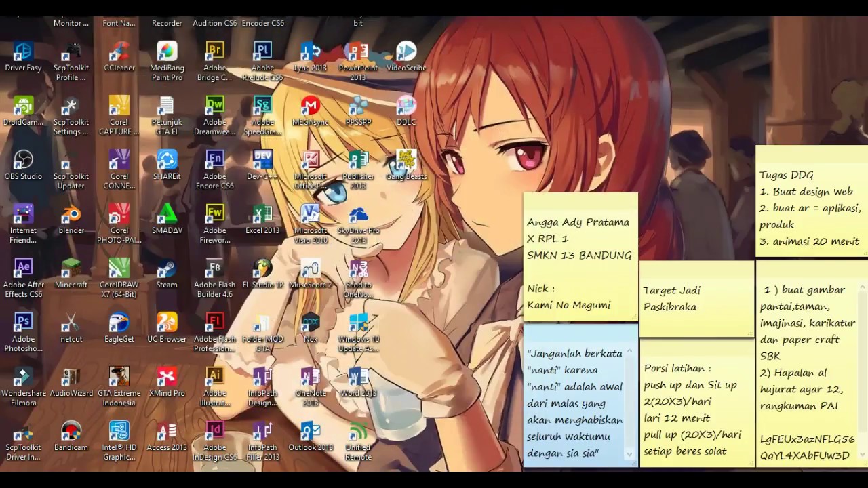Open OBS Studio desktop shortcut
This screenshot has width=868, height=488.
[23, 165]
